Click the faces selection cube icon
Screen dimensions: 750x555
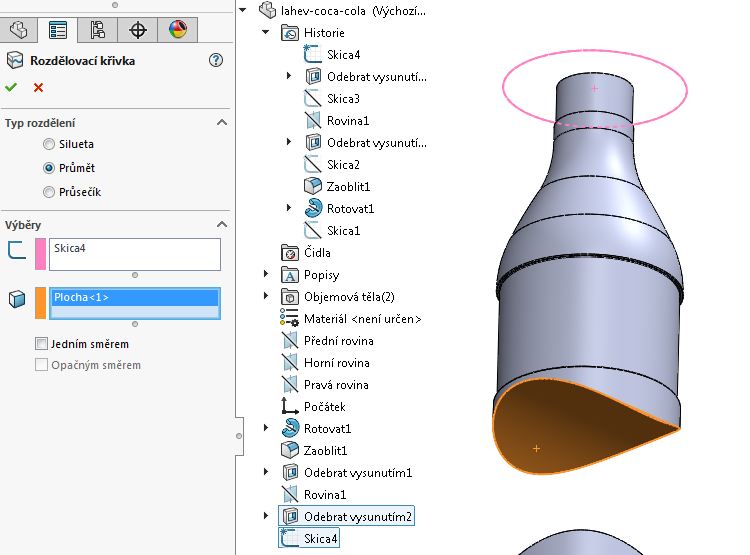point(17,299)
